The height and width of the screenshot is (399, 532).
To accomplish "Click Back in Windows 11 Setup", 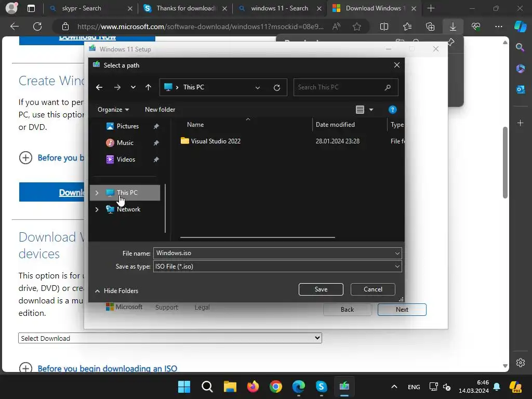I will tap(348, 310).
